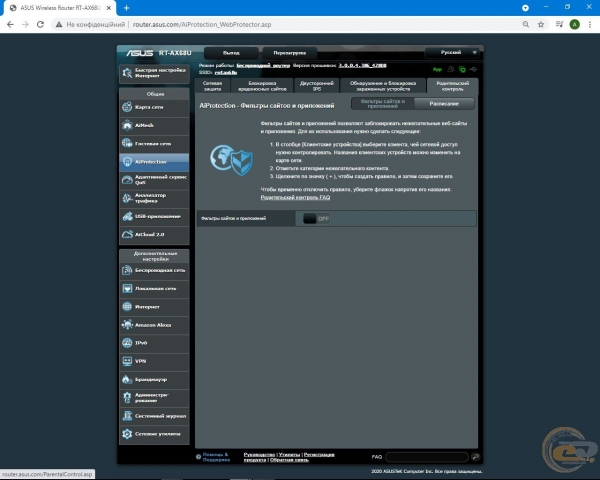Turn on Фильтры сайтов и приложений switch
Viewport: 600px width, 480px height.
tap(316, 219)
